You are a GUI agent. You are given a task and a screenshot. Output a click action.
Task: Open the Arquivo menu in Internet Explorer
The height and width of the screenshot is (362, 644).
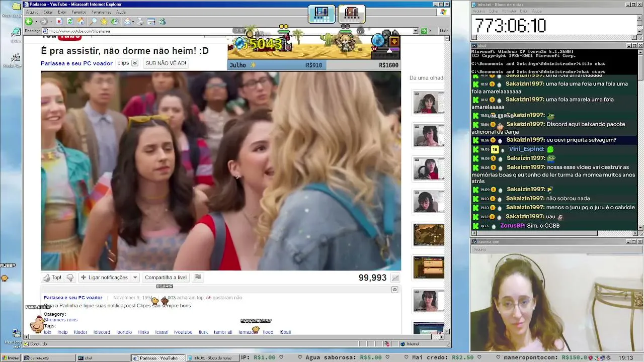pyautogui.click(x=32, y=12)
